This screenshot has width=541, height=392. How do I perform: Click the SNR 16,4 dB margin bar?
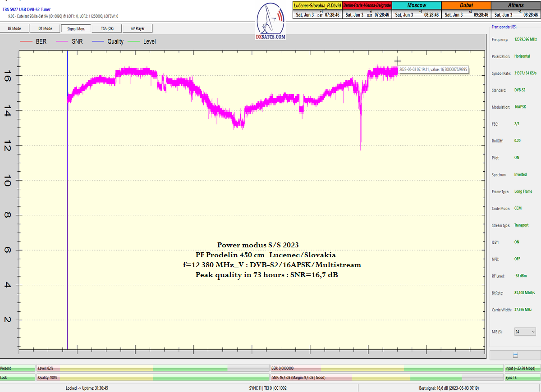(x=386, y=378)
